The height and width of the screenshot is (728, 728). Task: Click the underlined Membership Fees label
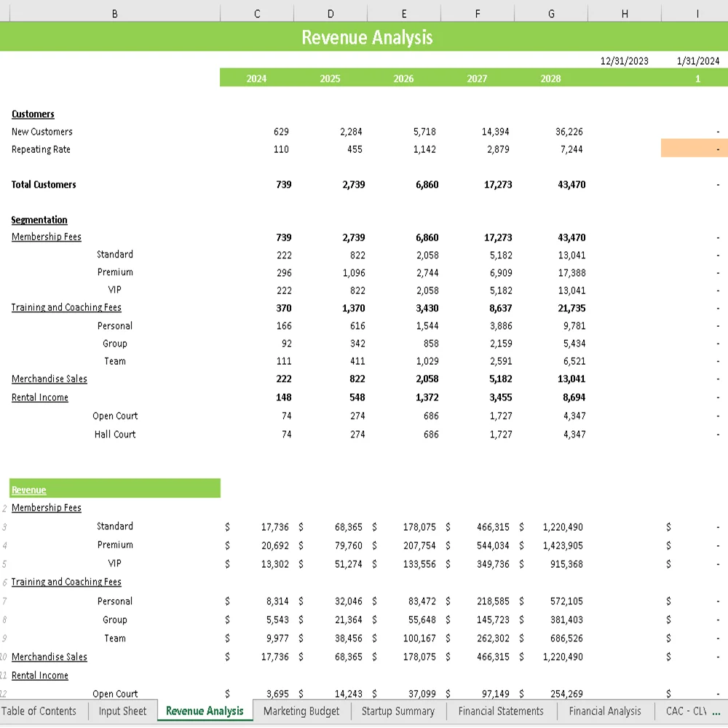(x=46, y=237)
